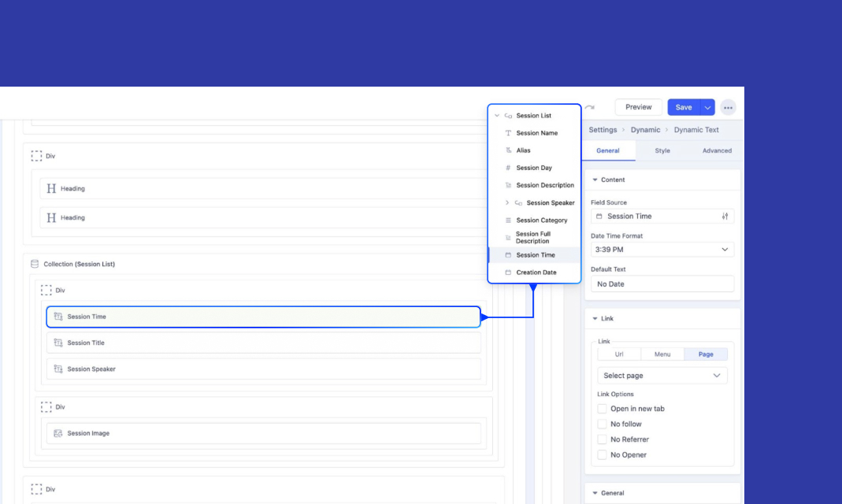Click the Default Text input field
Screen dimensions: 842x504
662,284
